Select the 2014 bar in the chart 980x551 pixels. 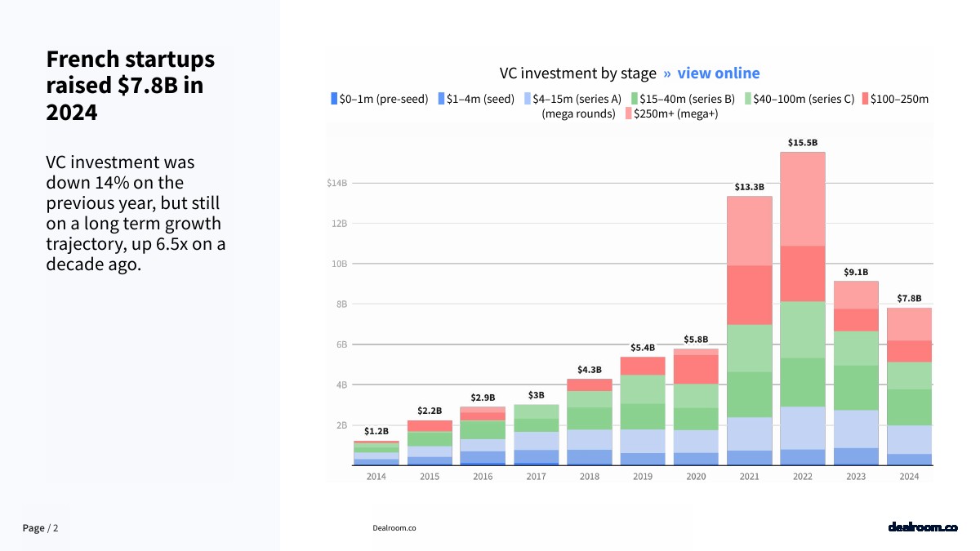(376, 453)
